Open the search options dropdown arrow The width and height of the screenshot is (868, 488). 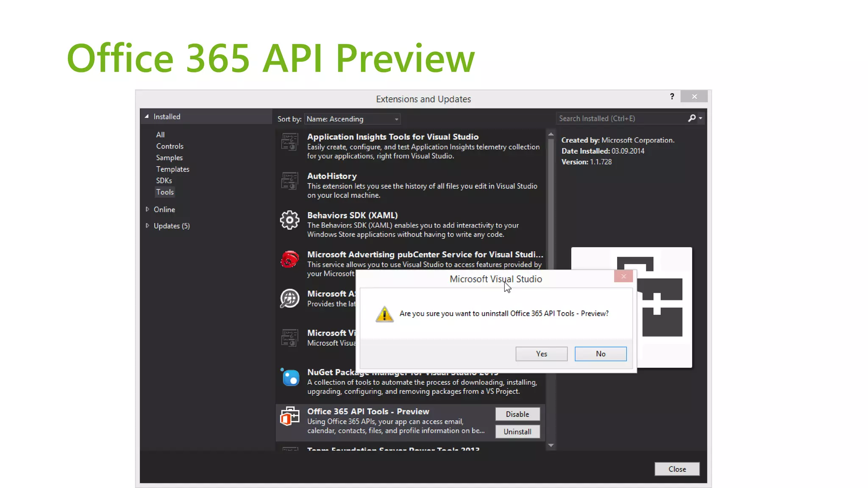(701, 118)
